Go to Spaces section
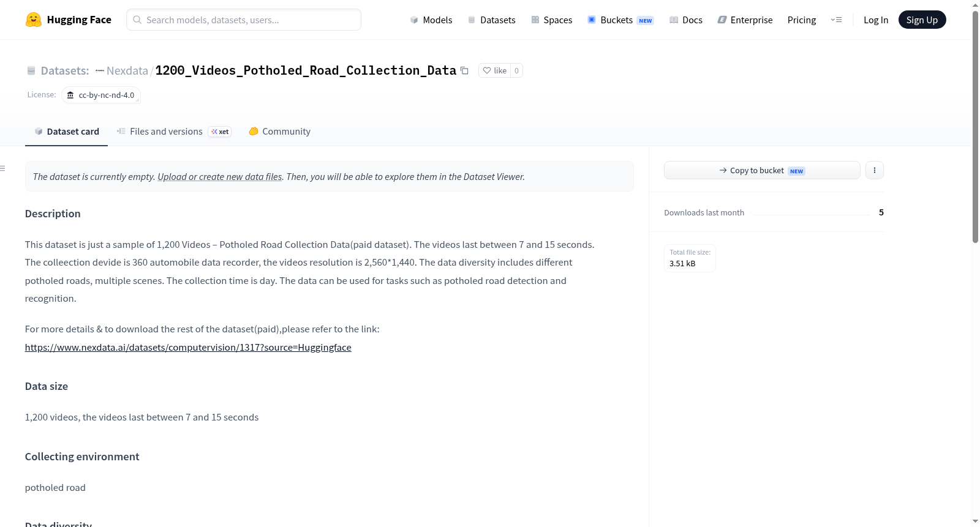This screenshot has width=980, height=527. click(x=551, y=20)
